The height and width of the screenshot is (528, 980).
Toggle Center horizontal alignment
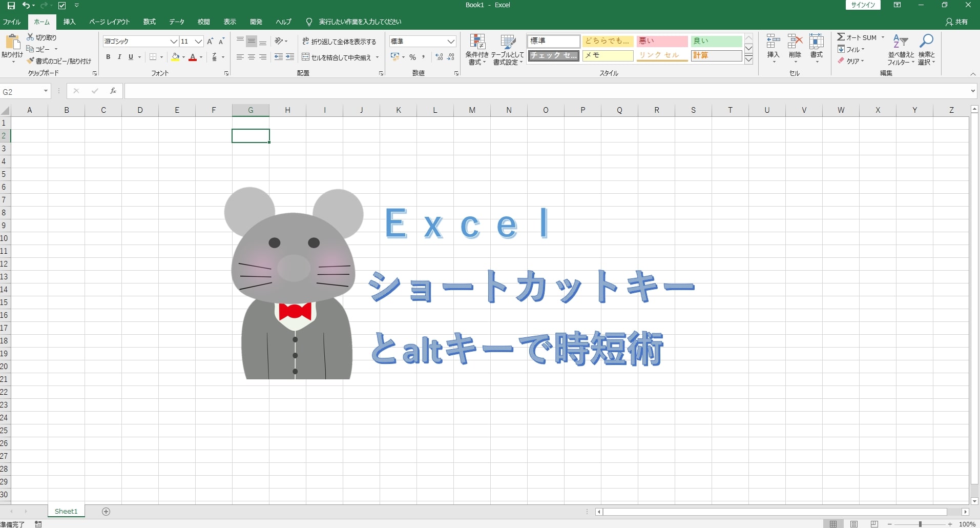coord(251,57)
